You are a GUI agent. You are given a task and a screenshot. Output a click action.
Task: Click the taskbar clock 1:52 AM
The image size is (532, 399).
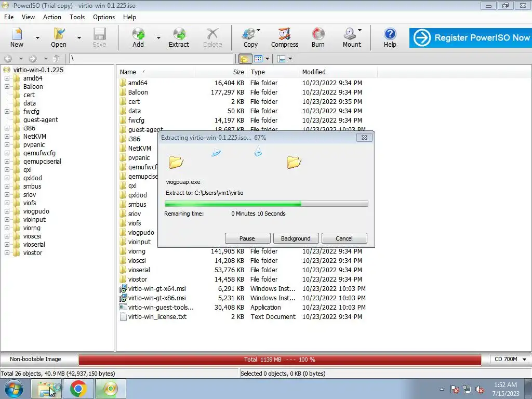click(x=506, y=385)
